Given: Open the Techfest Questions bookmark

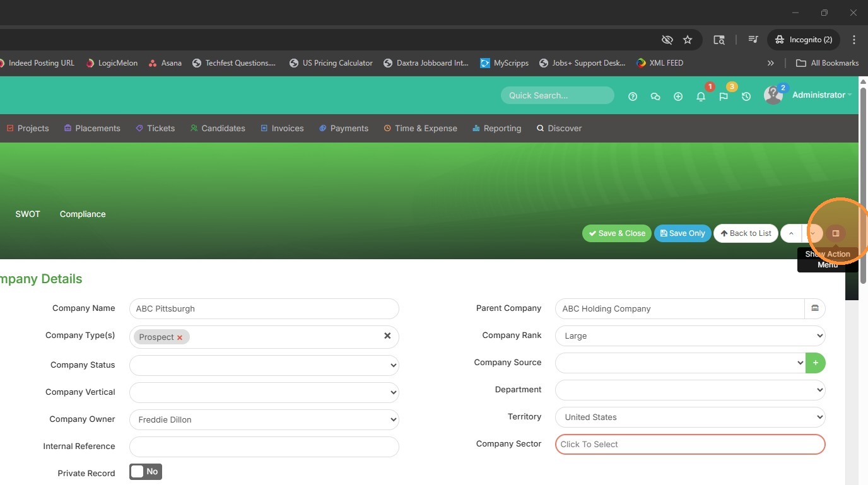Looking at the screenshot, I should 234,63.
